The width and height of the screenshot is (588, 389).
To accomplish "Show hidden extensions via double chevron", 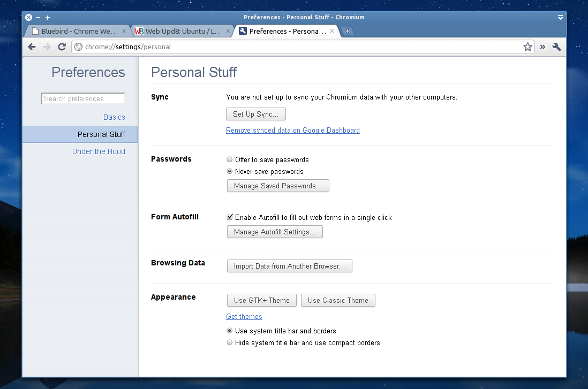I will point(542,47).
